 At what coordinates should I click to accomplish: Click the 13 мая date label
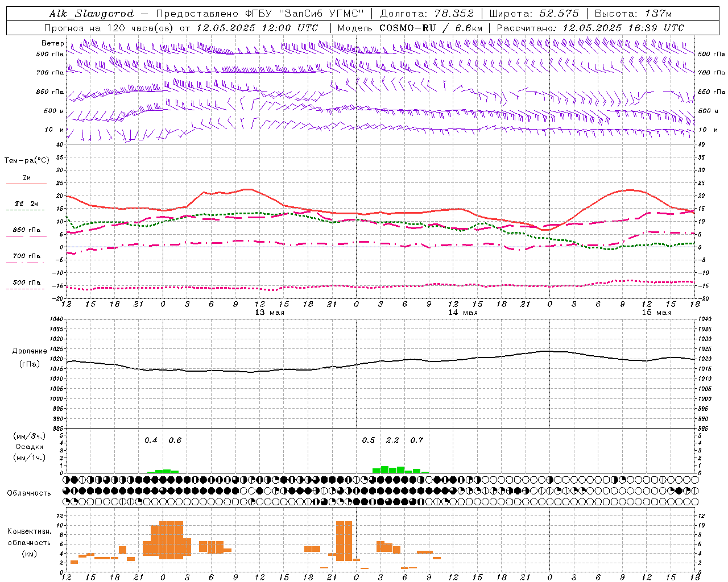click(270, 313)
